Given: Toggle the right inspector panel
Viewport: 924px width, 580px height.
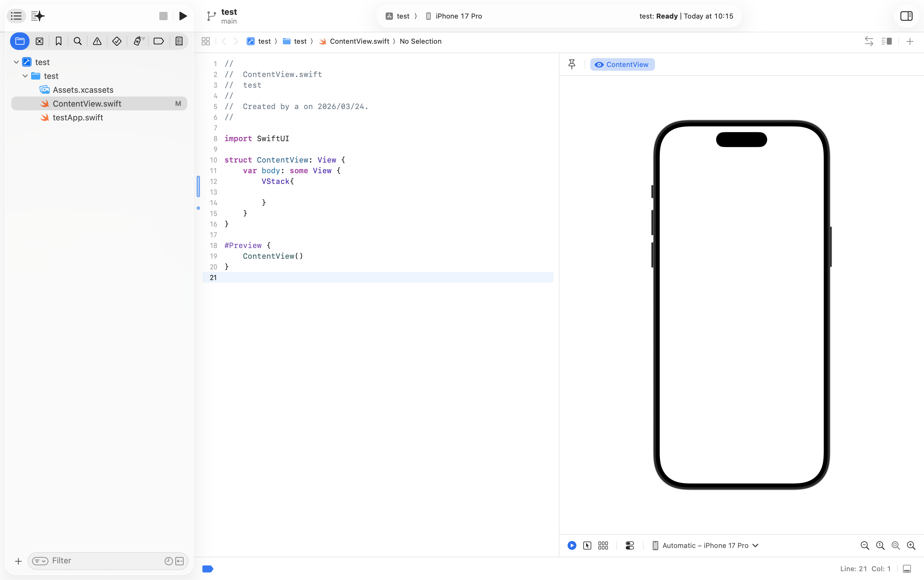Looking at the screenshot, I should [906, 16].
